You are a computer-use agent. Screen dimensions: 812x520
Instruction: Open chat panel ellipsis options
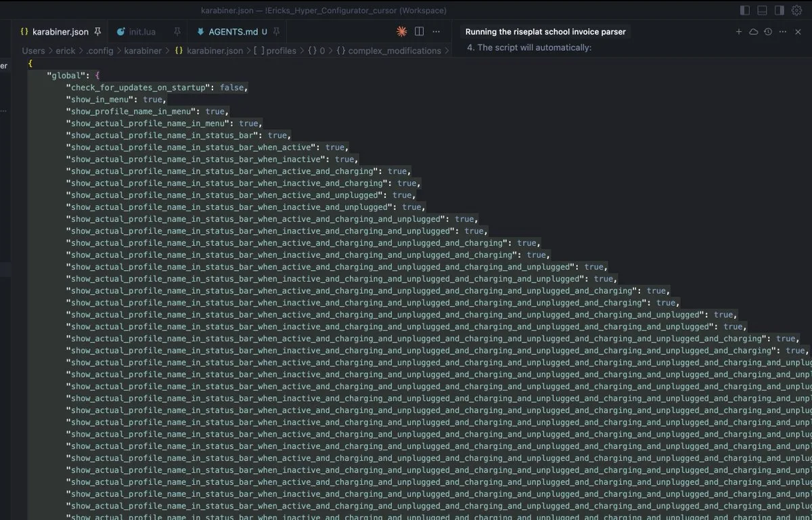[783, 32]
